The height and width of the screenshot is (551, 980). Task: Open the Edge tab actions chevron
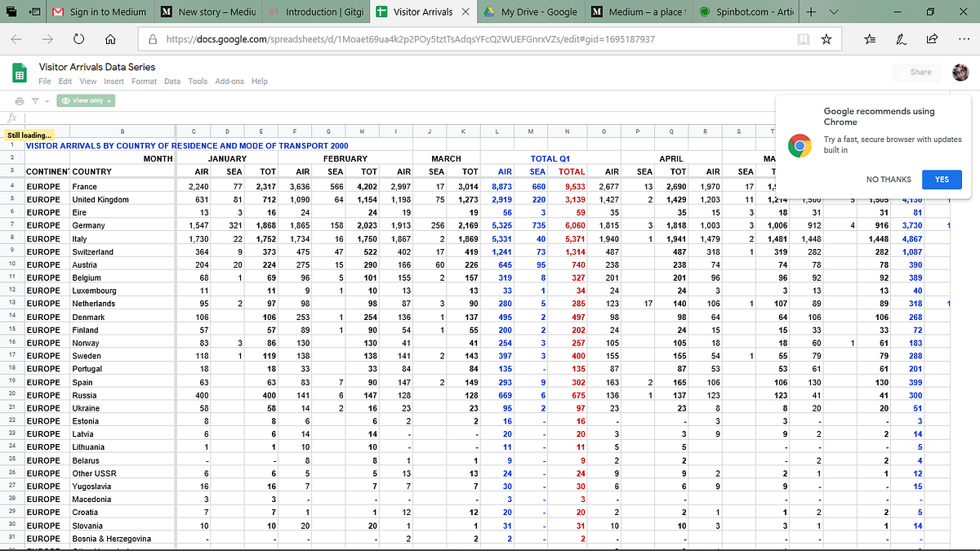click(x=832, y=12)
